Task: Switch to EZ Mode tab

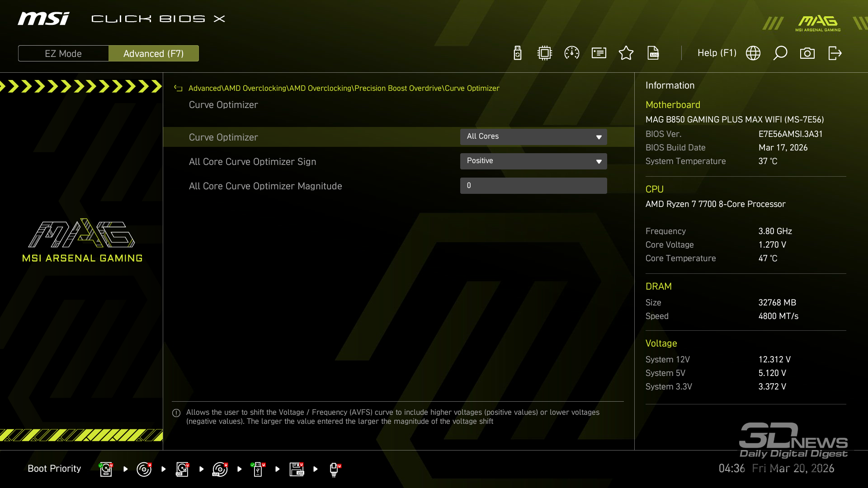Action: 63,53
